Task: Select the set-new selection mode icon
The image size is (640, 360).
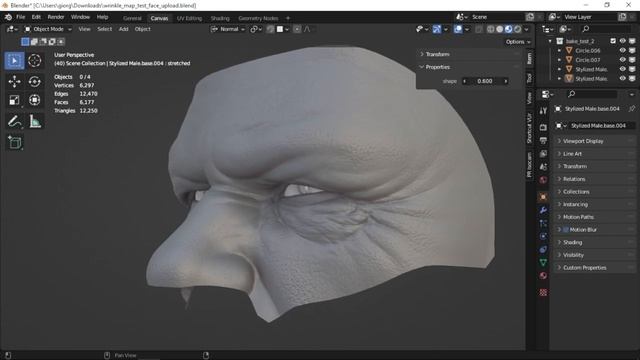Action: pyautogui.click(x=25, y=42)
